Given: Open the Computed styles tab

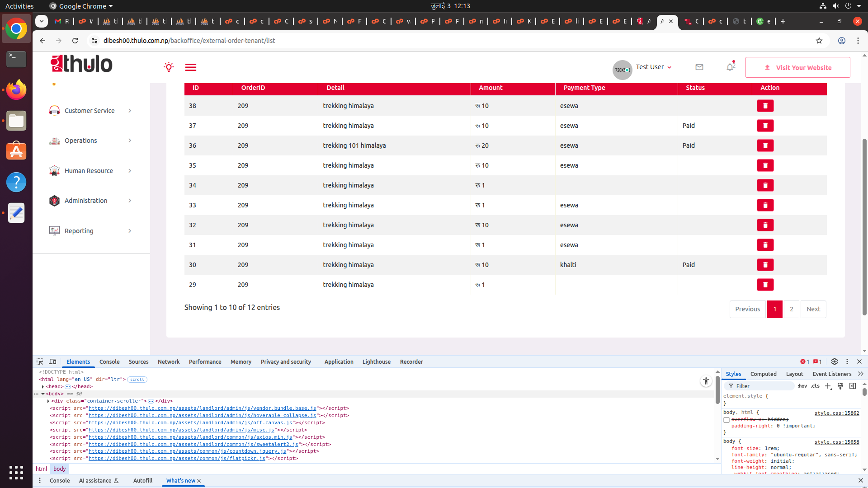Looking at the screenshot, I should tap(763, 374).
